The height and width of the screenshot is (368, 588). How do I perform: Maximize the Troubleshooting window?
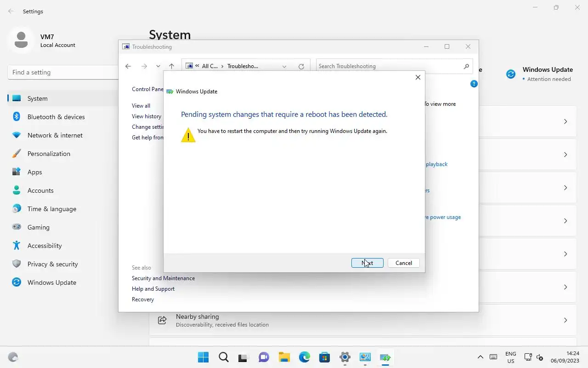click(x=447, y=46)
